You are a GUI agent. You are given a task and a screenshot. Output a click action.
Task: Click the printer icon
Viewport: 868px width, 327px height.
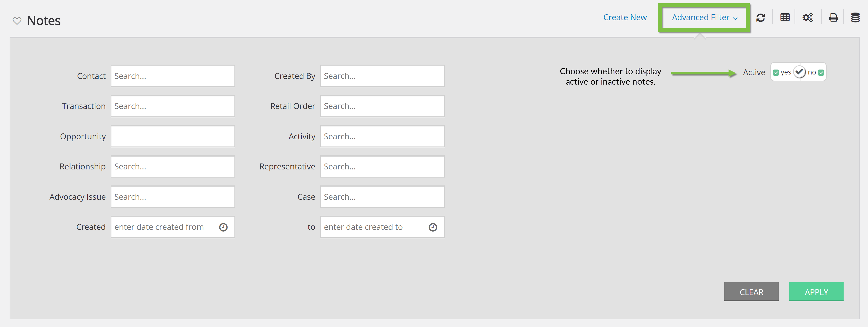[833, 18]
